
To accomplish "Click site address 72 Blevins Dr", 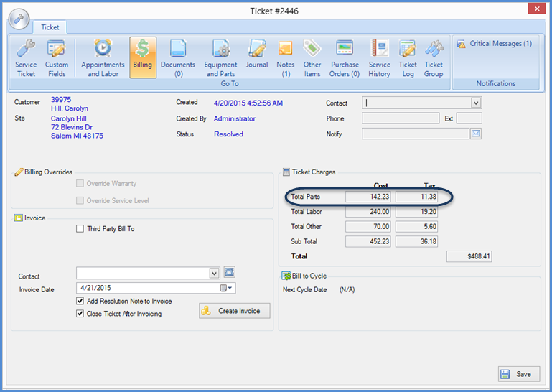I will click(72, 127).
